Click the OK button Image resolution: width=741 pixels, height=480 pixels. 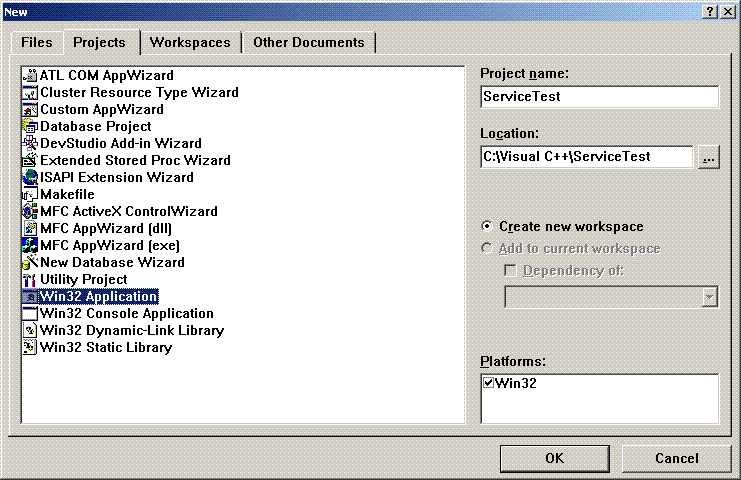(555, 458)
